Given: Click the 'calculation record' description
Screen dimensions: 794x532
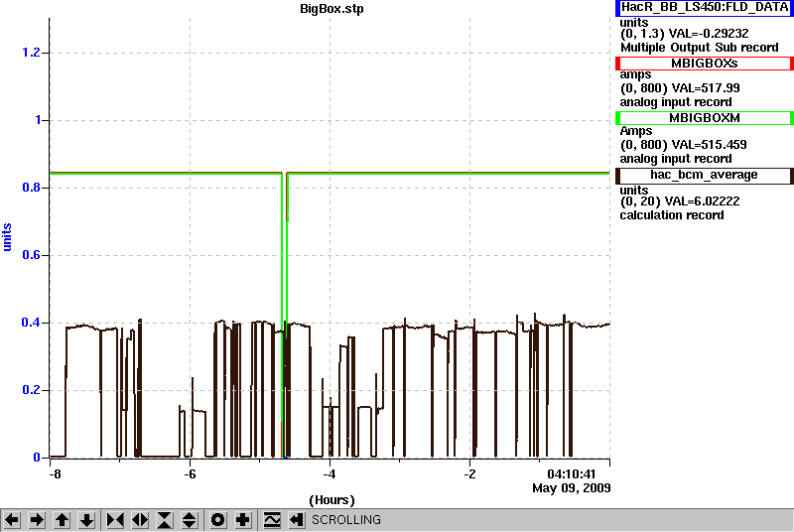Looking at the screenshot, I should 672,215.
